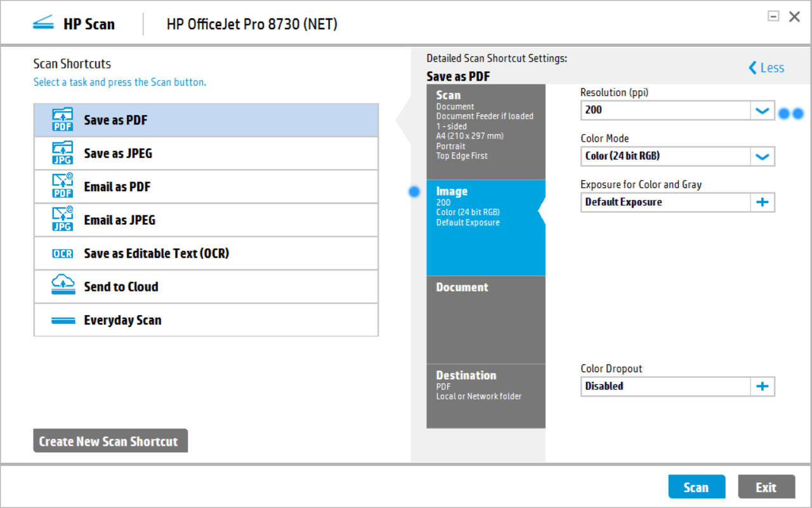Select the Send to Cloud shortcut label
The height and width of the screenshot is (508, 812).
coord(121,286)
